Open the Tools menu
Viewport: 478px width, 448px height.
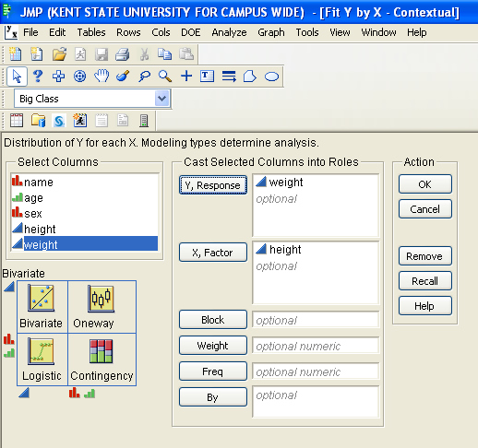[x=307, y=32]
